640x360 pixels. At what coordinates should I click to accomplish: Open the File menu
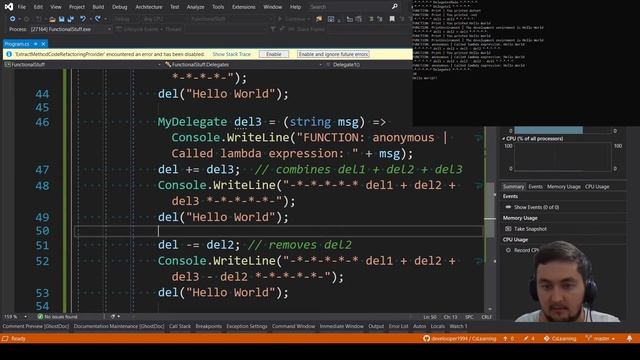coord(22,7)
